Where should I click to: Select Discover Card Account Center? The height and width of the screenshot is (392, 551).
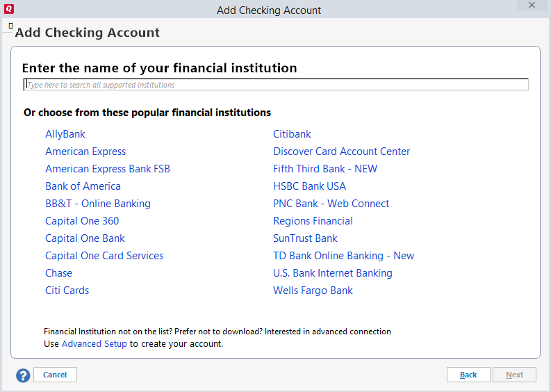pos(342,152)
